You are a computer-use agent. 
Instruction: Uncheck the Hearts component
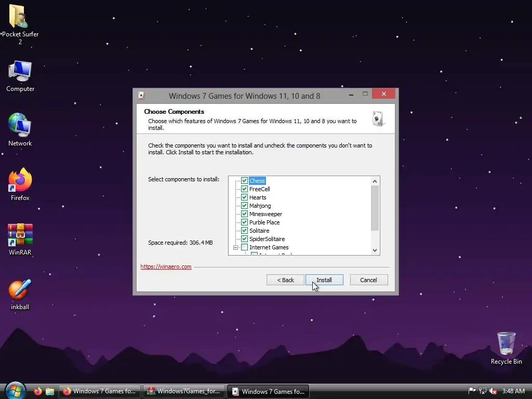(244, 197)
